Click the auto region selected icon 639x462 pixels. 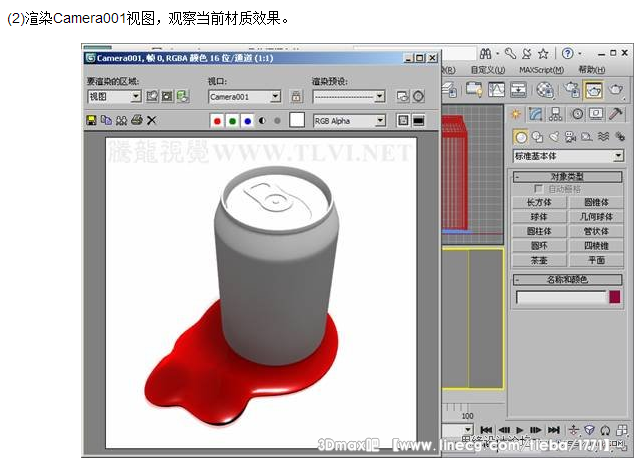(x=167, y=97)
